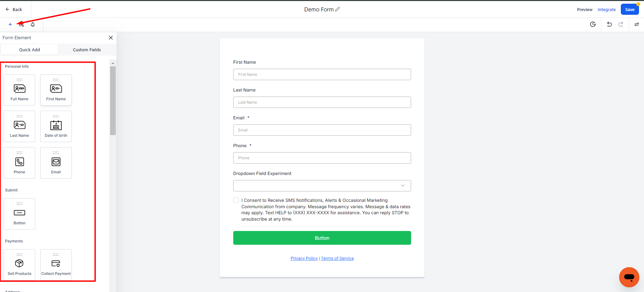Switch to the Custom Fields tab

(x=87, y=50)
